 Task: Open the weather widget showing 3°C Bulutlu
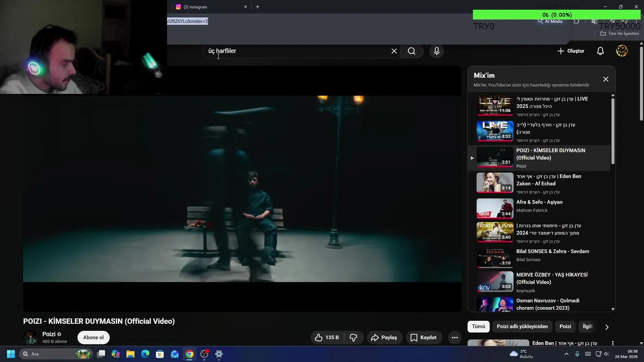[x=521, y=354]
